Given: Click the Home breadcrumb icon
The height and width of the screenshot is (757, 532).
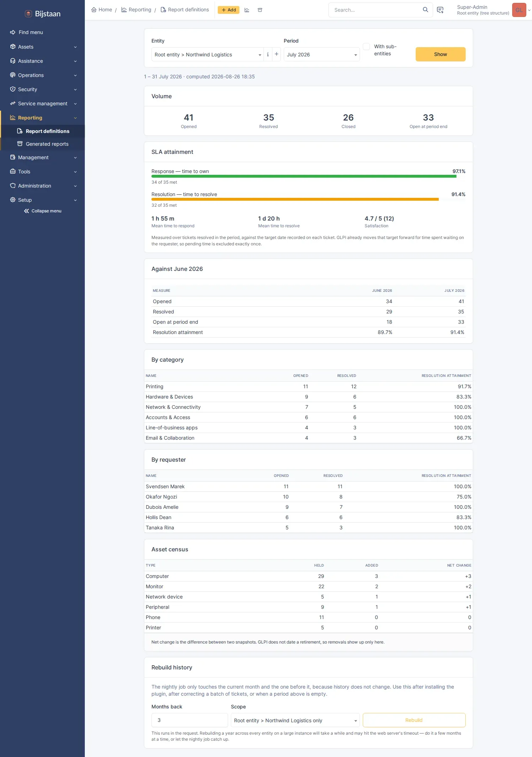Looking at the screenshot, I should [94, 10].
